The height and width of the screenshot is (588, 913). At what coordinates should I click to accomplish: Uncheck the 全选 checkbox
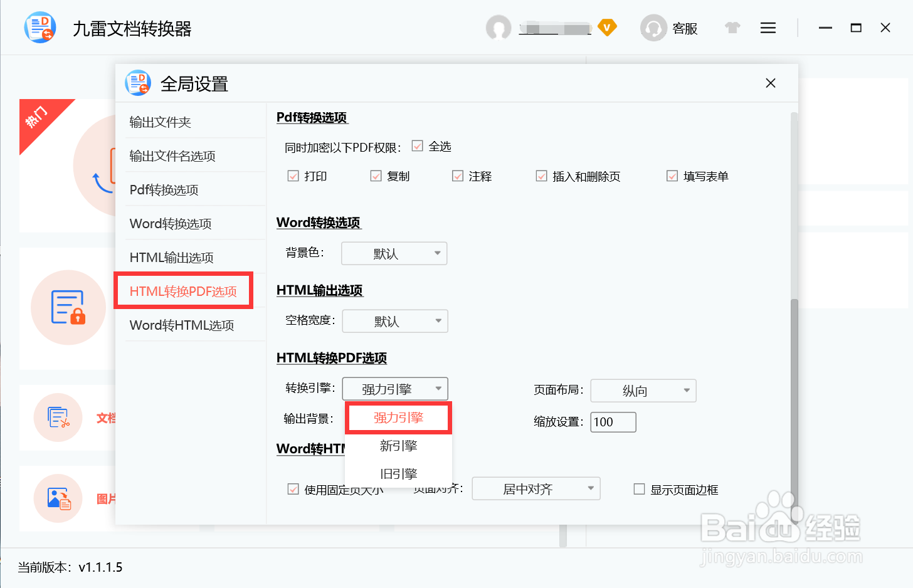tap(418, 145)
